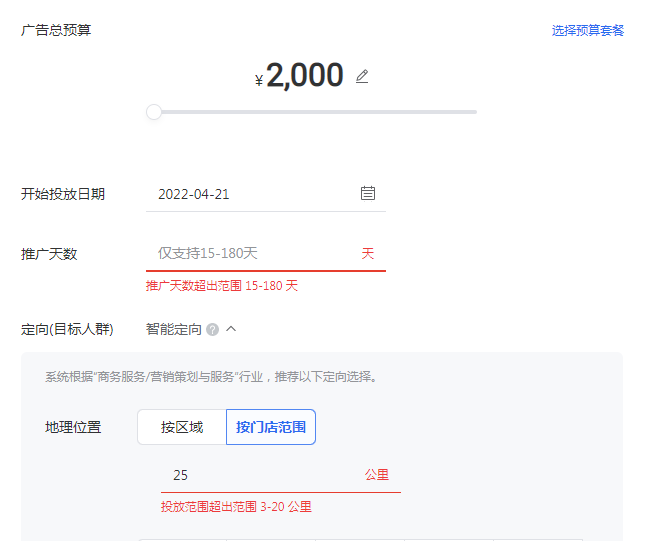Click the 公里 unit suffix in radius field

(x=376, y=475)
